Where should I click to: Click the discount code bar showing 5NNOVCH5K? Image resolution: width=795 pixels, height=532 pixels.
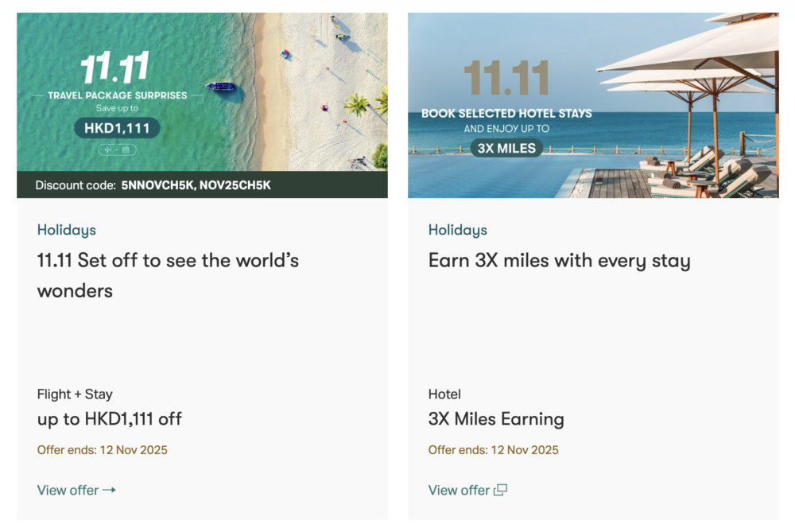click(x=202, y=185)
